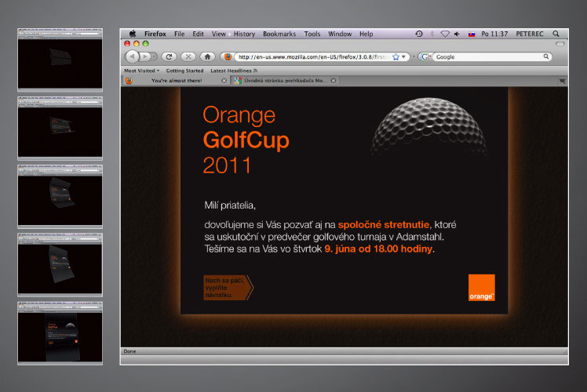587x392 pixels.
Task: Bookmark this page with the star
Action: [x=396, y=57]
